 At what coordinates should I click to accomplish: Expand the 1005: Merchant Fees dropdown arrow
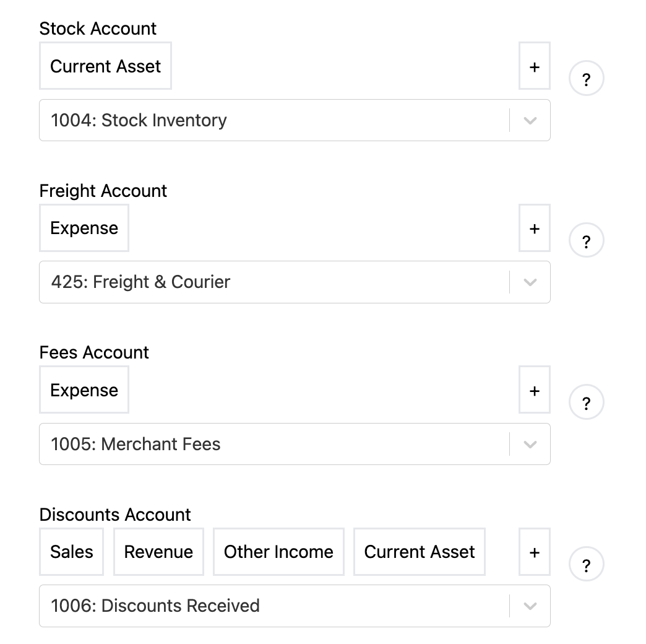click(530, 444)
